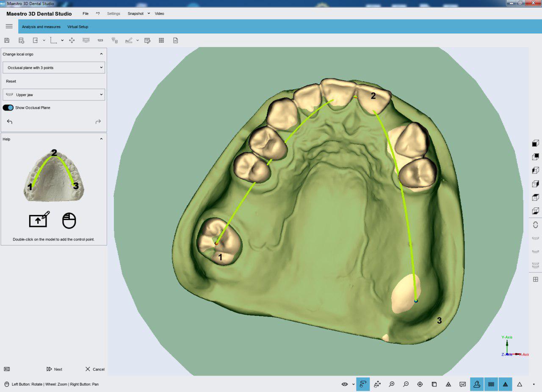Screen dimensions: 542x392
Task: Click the help jaw model thumbnail
Action: (53, 175)
